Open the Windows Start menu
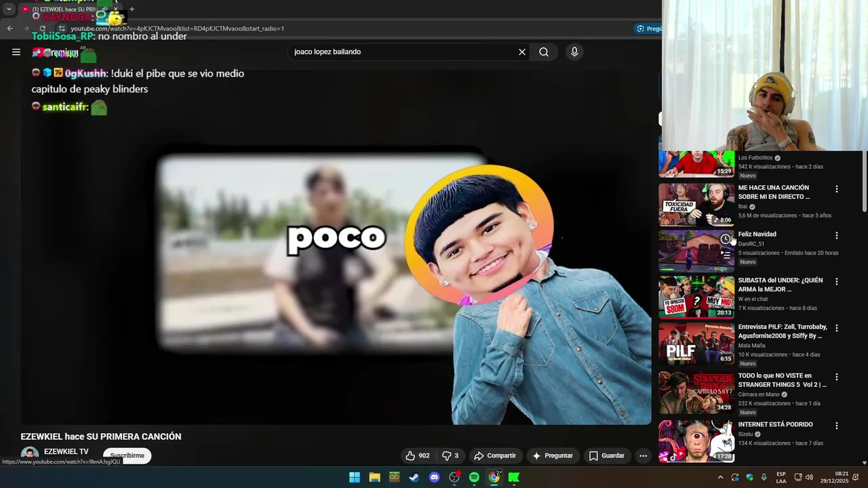This screenshot has height=488, width=868. [x=355, y=477]
